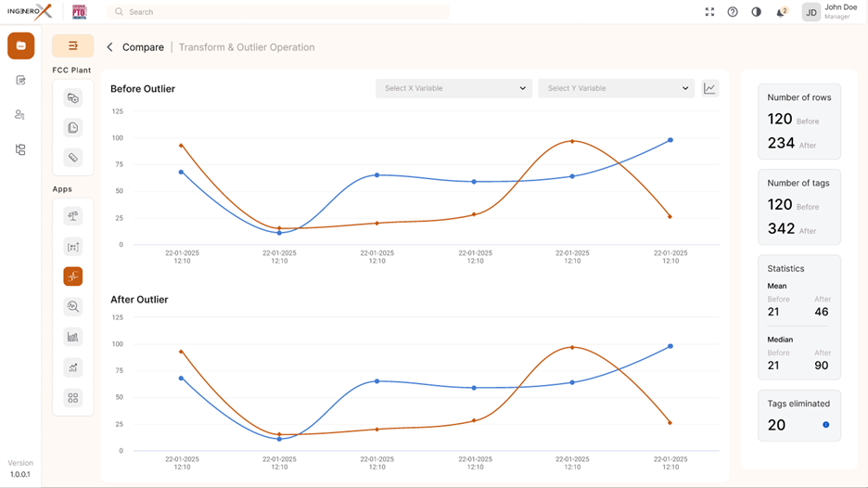This screenshot has height=488, width=868.
Task: Select the highlighted orange pulse app icon
Action: click(73, 276)
